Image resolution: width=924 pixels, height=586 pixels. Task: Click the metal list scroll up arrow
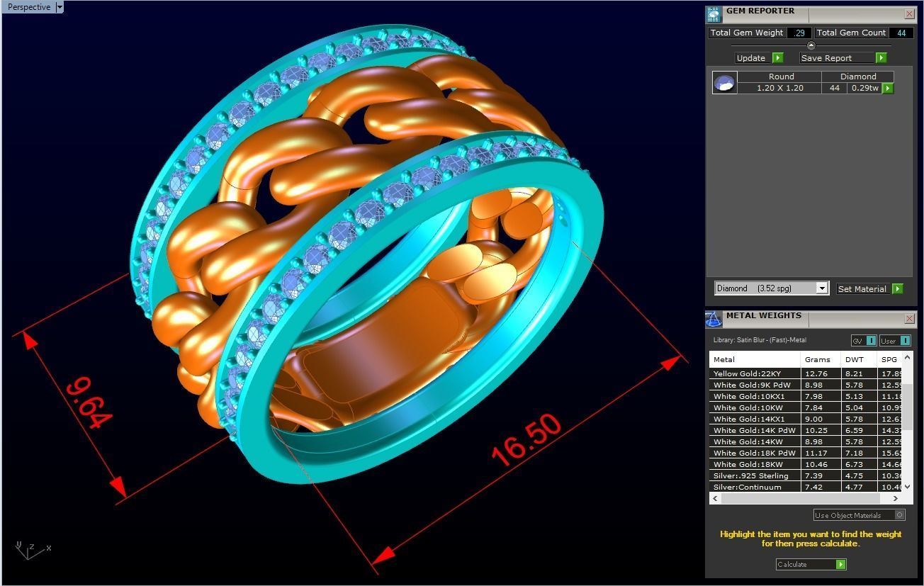tap(908, 357)
